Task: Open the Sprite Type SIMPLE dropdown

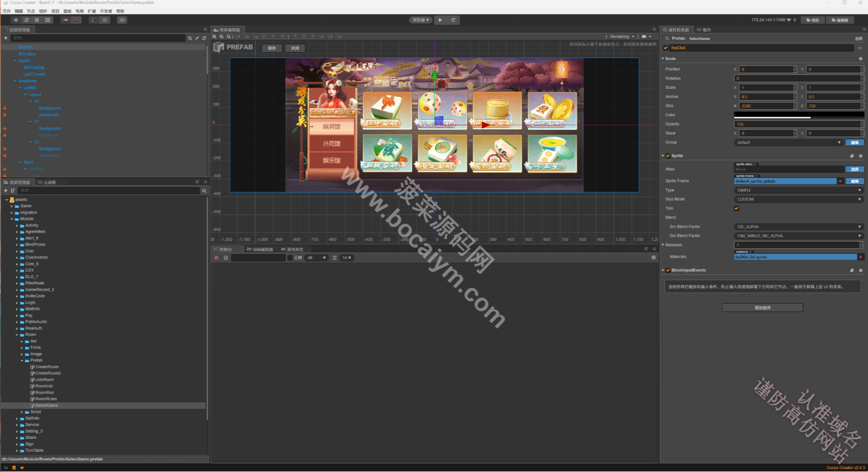Action: (799, 190)
